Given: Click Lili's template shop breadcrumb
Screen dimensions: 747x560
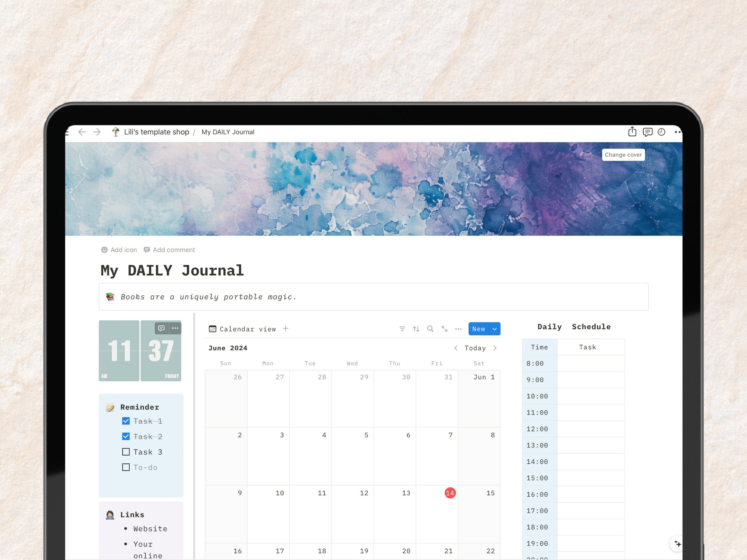Looking at the screenshot, I should 156,132.
